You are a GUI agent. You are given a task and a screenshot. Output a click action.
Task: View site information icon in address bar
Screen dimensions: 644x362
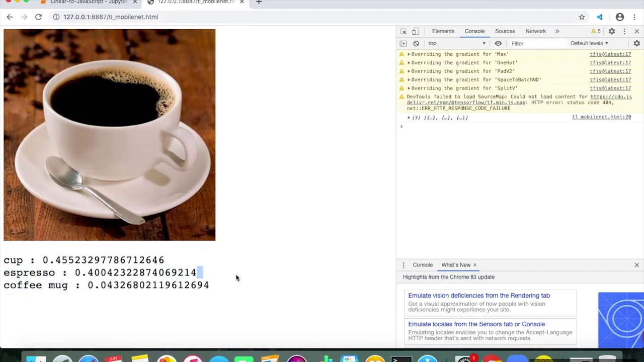pyautogui.click(x=56, y=17)
